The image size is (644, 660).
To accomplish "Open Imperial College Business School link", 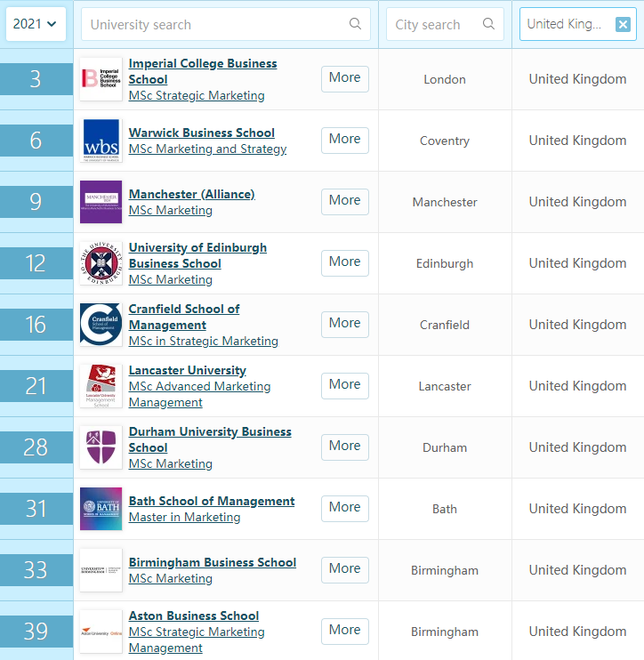I will point(203,71).
